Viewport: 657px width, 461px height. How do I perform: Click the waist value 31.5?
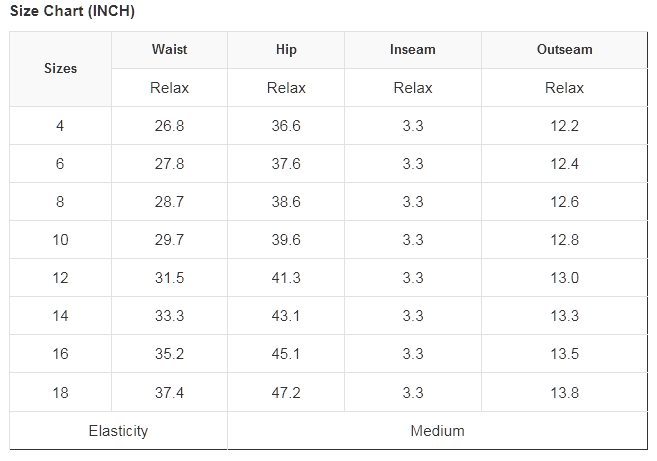[169, 278]
